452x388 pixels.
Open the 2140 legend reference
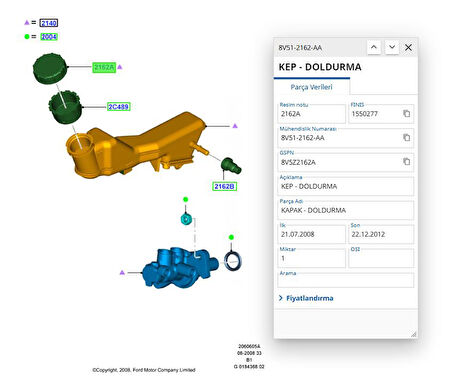(x=49, y=23)
